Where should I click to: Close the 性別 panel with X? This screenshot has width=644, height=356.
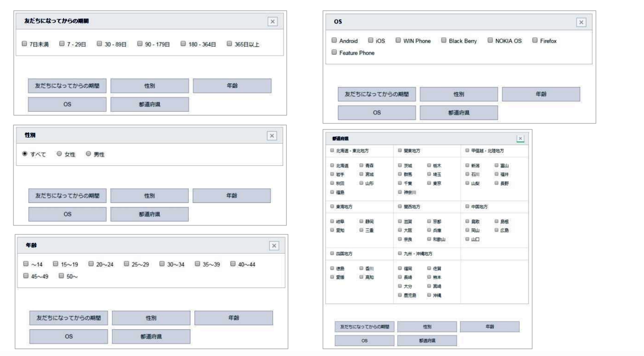point(272,136)
